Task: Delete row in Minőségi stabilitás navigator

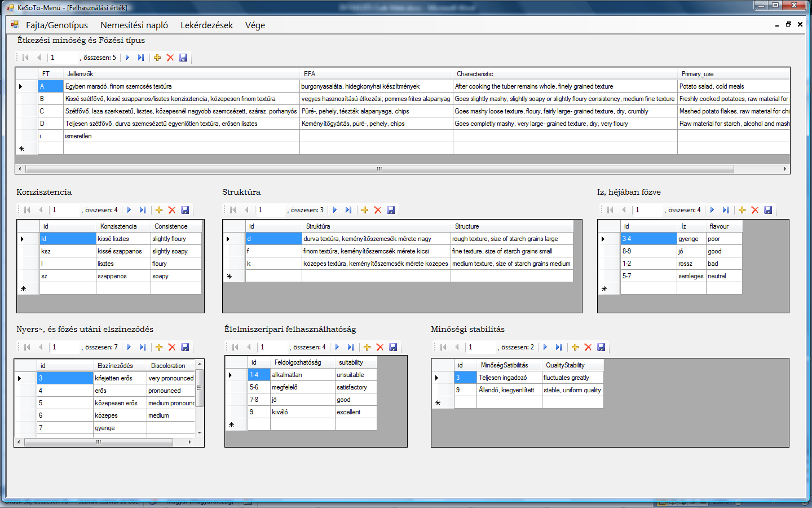Action: pyautogui.click(x=588, y=347)
